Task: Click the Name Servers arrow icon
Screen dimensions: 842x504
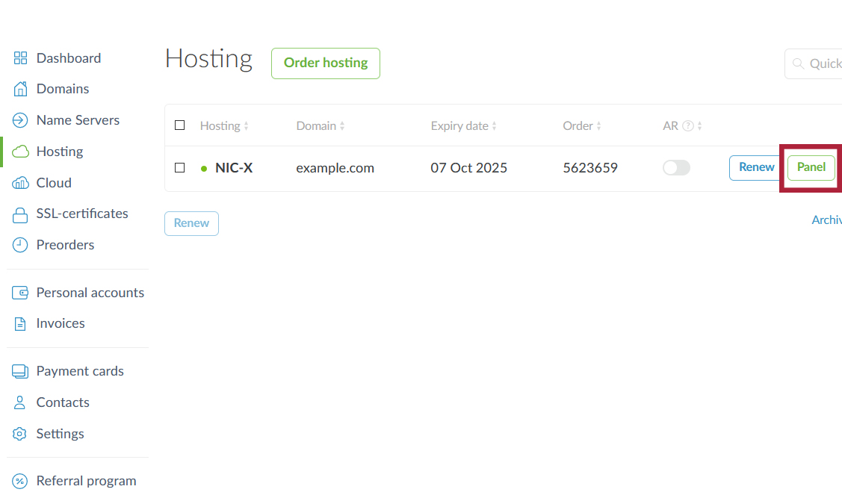Action: [x=21, y=120]
